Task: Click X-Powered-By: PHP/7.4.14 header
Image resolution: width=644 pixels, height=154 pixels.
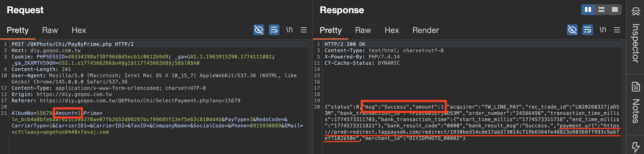Action: coord(362,57)
